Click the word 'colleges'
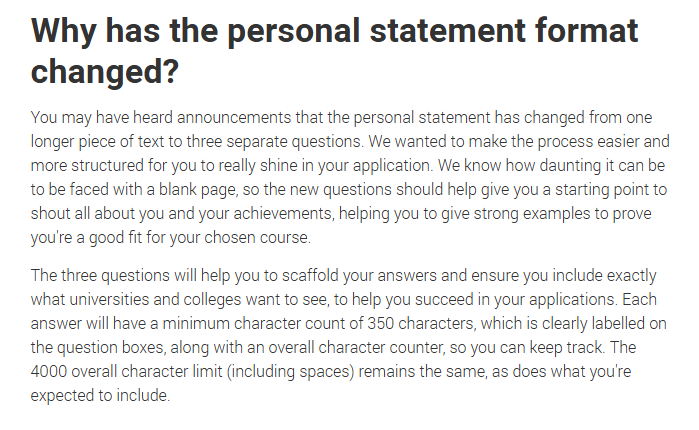 (212, 299)
